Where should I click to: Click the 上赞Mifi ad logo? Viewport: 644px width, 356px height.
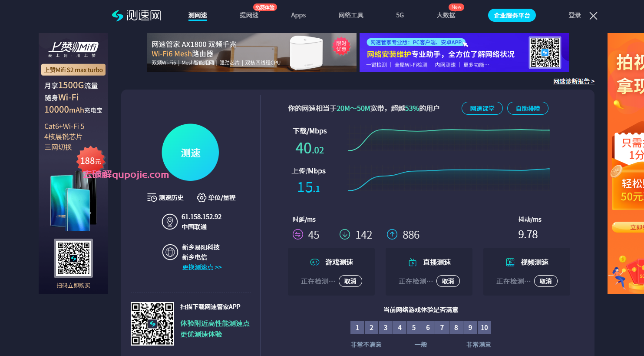[x=73, y=49]
